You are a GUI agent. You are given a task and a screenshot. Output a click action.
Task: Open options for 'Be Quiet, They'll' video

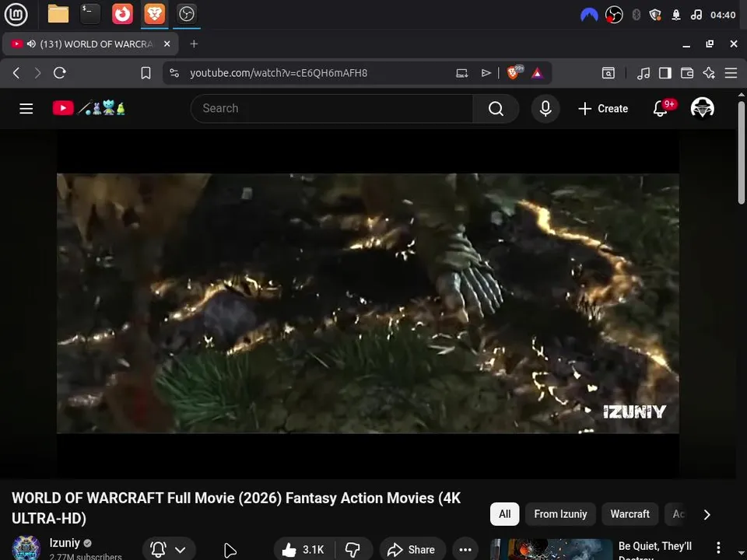coord(718,548)
